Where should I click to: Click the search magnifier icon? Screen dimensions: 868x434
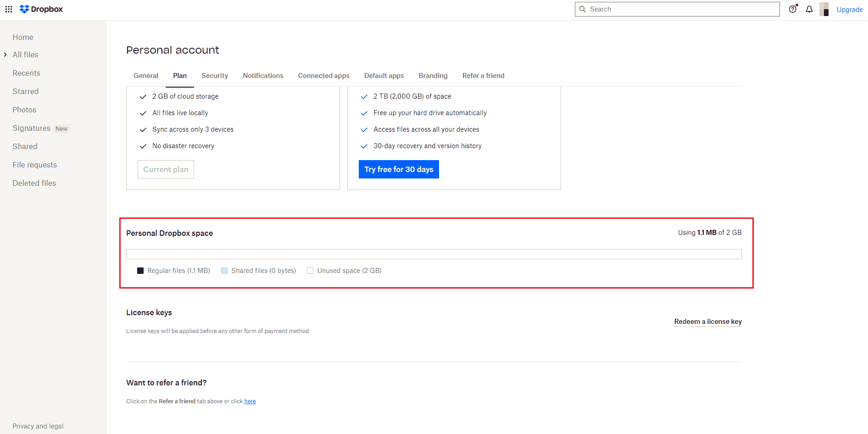coord(583,9)
